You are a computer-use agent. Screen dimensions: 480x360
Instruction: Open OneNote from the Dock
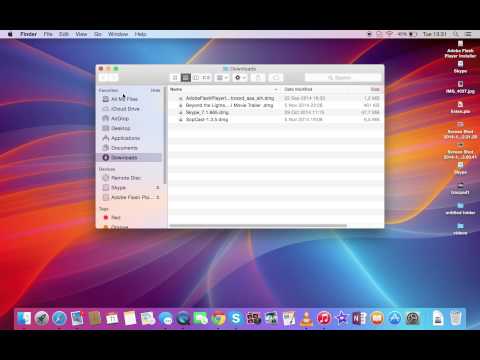[x=359, y=318]
